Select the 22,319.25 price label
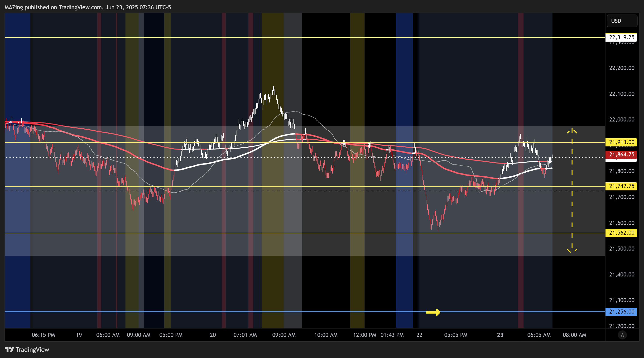Screen dimensions: 644x358 (x=621, y=37)
